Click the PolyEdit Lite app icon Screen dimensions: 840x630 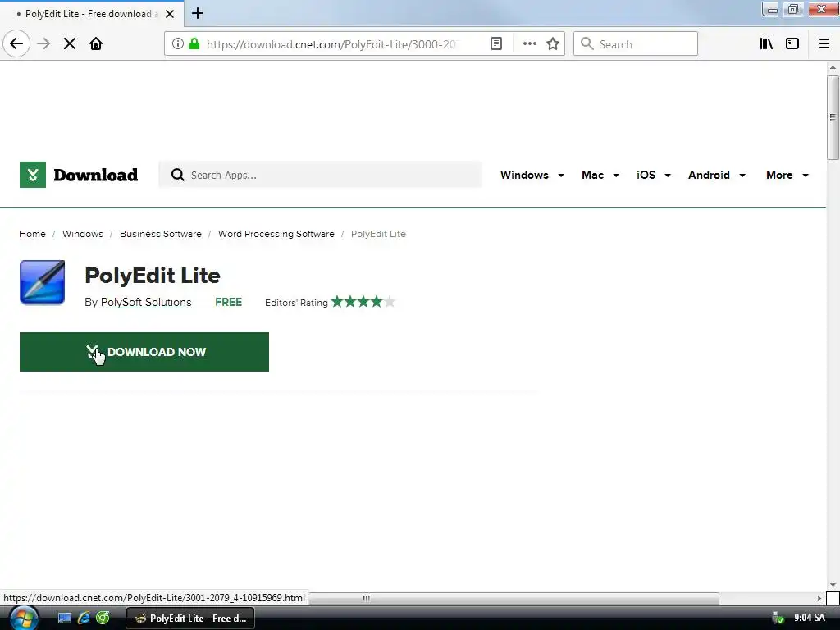click(x=43, y=282)
